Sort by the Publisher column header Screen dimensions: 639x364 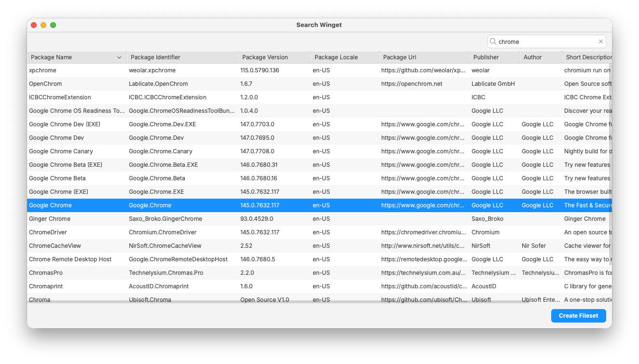pyautogui.click(x=494, y=57)
